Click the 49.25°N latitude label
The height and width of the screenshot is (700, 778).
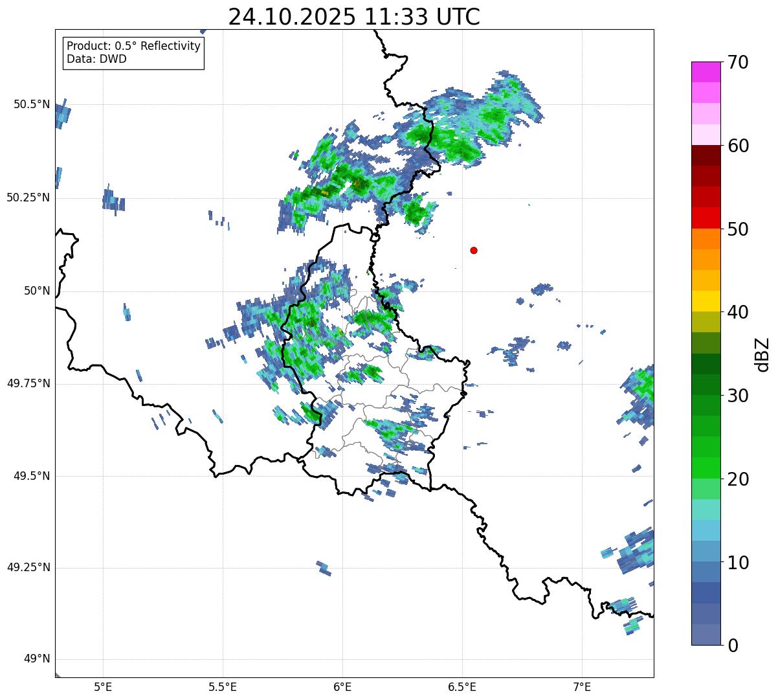[28, 567]
